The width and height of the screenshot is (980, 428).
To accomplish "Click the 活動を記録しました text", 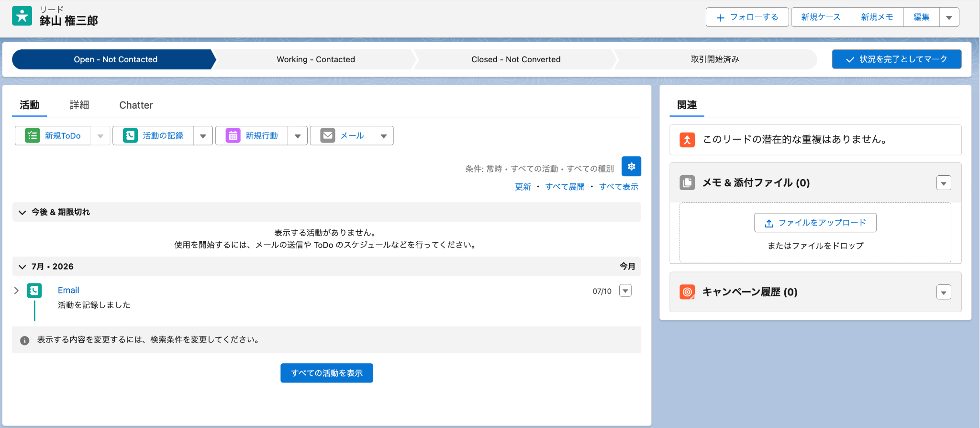I will click(94, 305).
